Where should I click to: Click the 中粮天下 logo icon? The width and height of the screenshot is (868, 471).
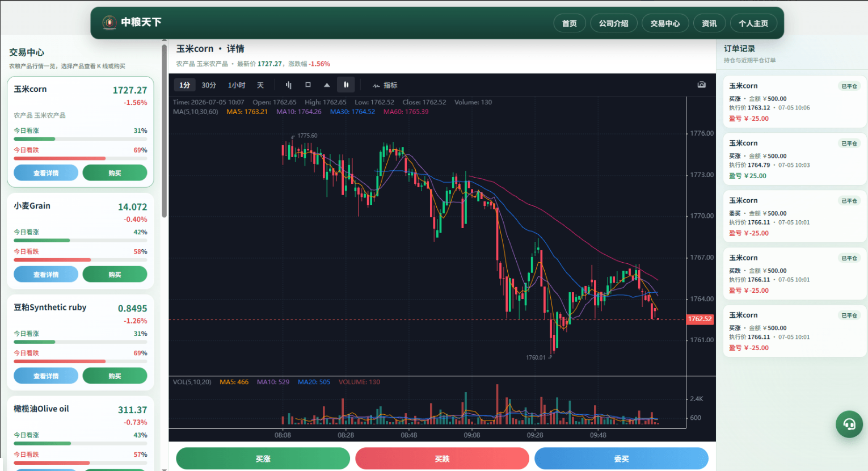click(109, 23)
